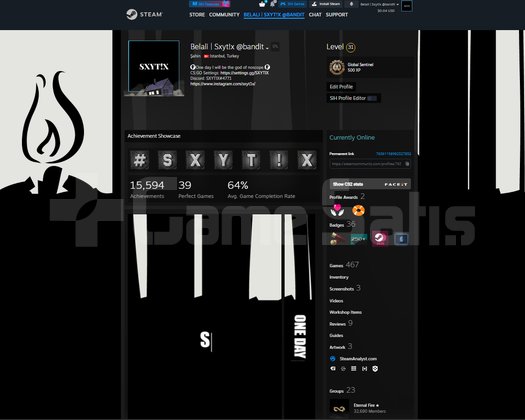Copy the permanent link with copy icon
The width and height of the screenshot is (525, 420).
pyautogui.click(x=407, y=164)
